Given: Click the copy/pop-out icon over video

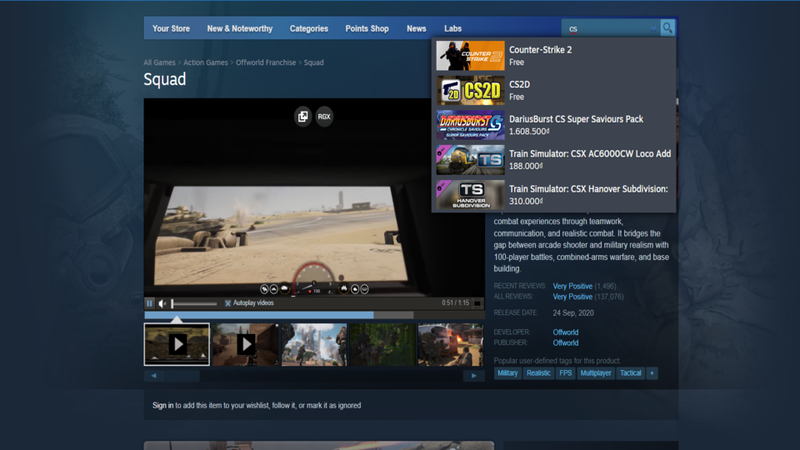Looking at the screenshot, I should click(x=303, y=116).
